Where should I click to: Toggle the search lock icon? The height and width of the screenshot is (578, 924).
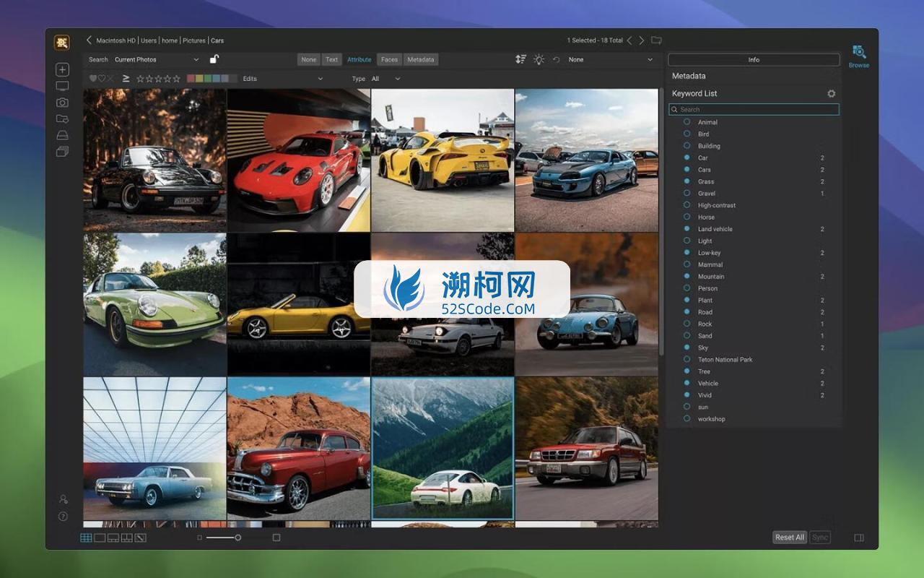pyautogui.click(x=214, y=59)
